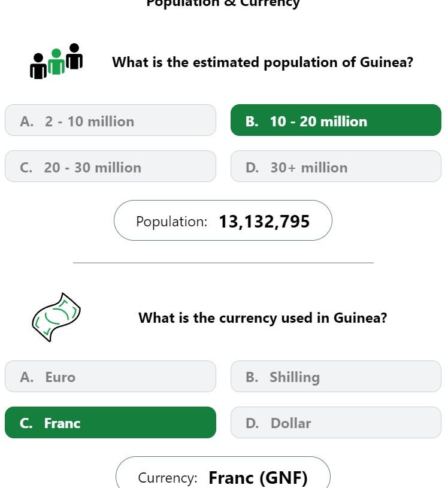Click the horizontal divider between questions
Viewport: 448px width, 488px height.
click(223, 263)
